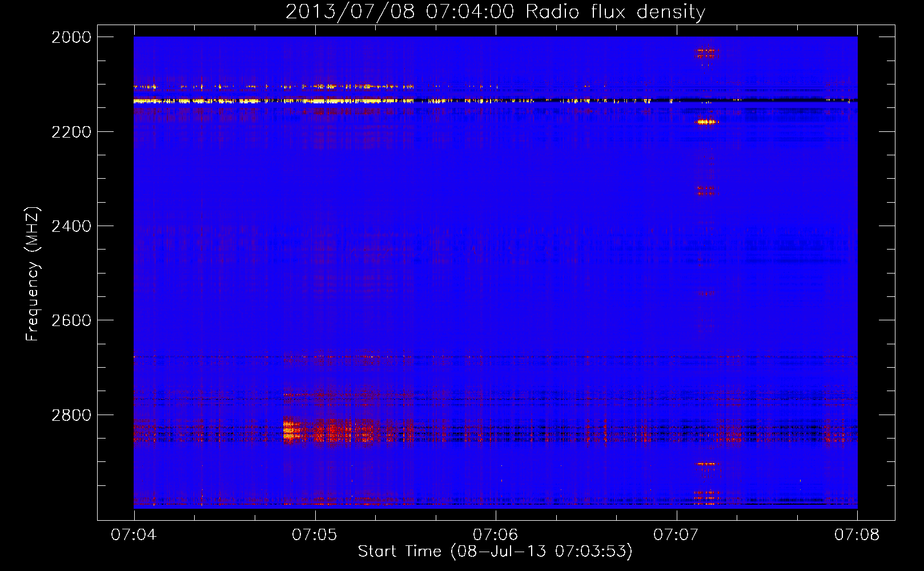The width and height of the screenshot is (924, 571).
Task: Click the 2600 frequency tick label
Action: pos(71,320)
